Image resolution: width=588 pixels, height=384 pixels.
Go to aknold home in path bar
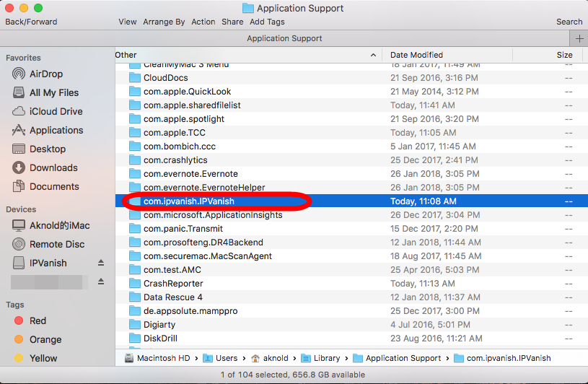[x=270, y=358]
